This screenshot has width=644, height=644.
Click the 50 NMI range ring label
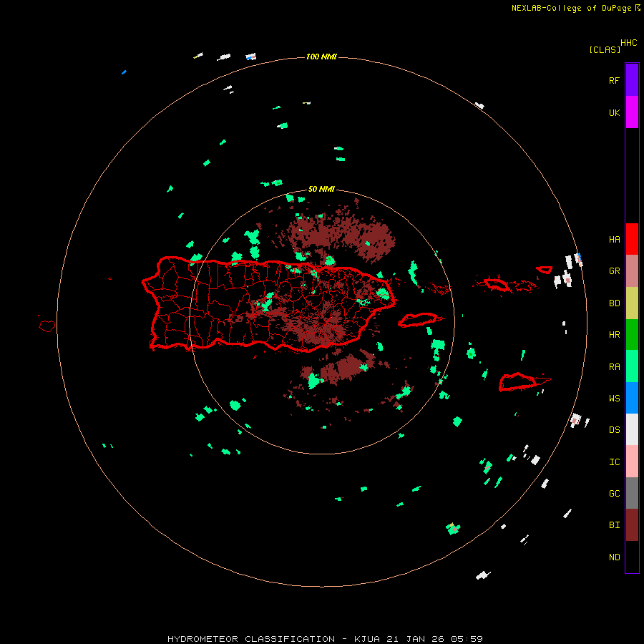point(321,189)
